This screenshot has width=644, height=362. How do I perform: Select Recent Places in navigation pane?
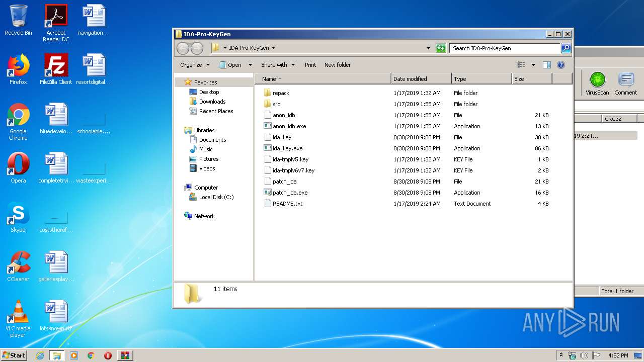216,111
